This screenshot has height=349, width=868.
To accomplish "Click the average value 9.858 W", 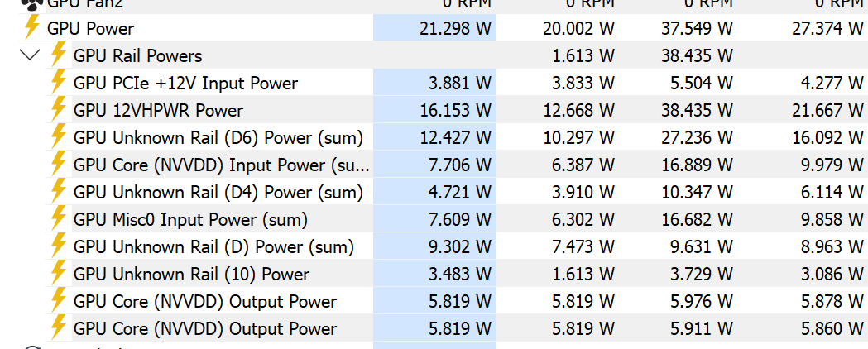I will tap(832, 220).
